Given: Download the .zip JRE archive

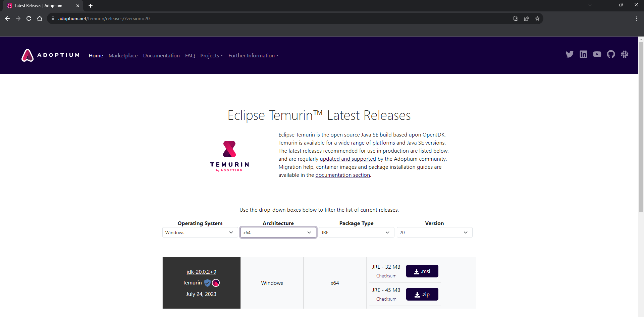Looking at the screenshot, I should [x=422, y=294].
